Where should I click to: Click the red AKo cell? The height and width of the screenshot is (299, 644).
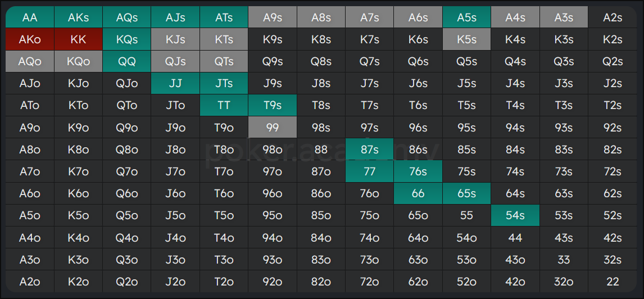coord(30,39)
